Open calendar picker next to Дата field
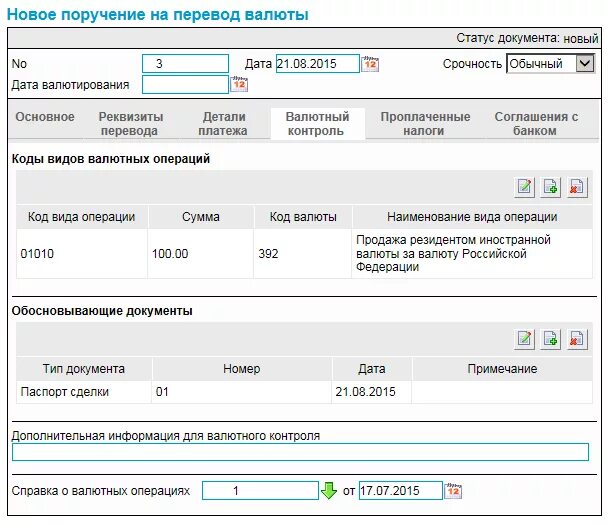The width and height of the screenshot is (611, 526). (x=370, y=64)
